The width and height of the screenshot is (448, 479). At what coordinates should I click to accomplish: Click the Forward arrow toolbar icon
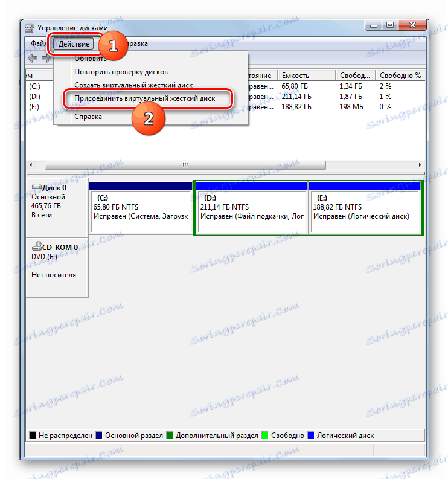(46, 59)
